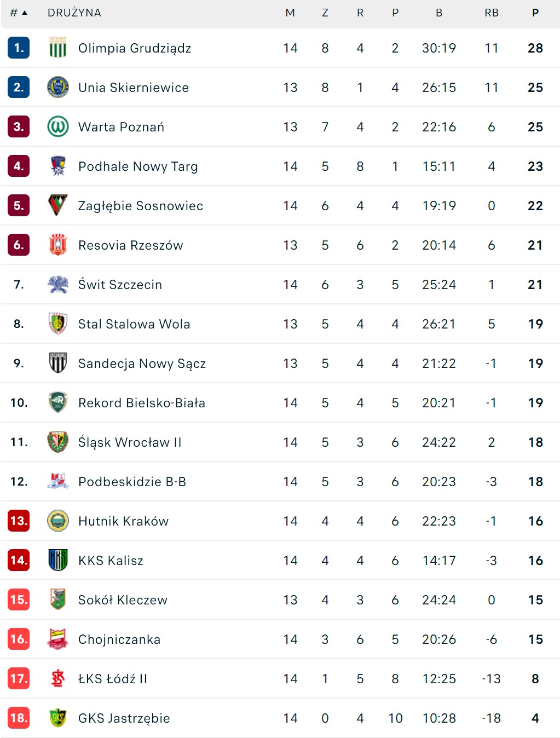Click the Sandecja Nowy Sącz striped crest
This screenshot has height=738, width=560.
[57, 364]
